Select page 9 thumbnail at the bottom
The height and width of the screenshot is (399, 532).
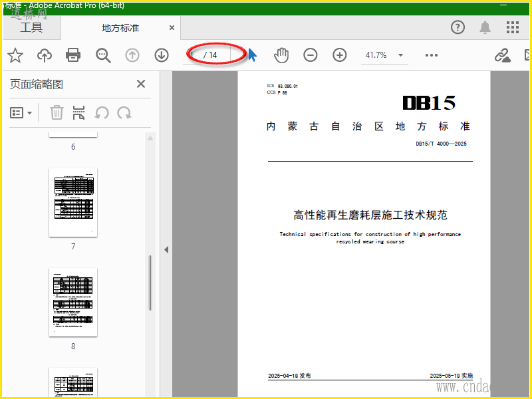(x=73, y=382)
